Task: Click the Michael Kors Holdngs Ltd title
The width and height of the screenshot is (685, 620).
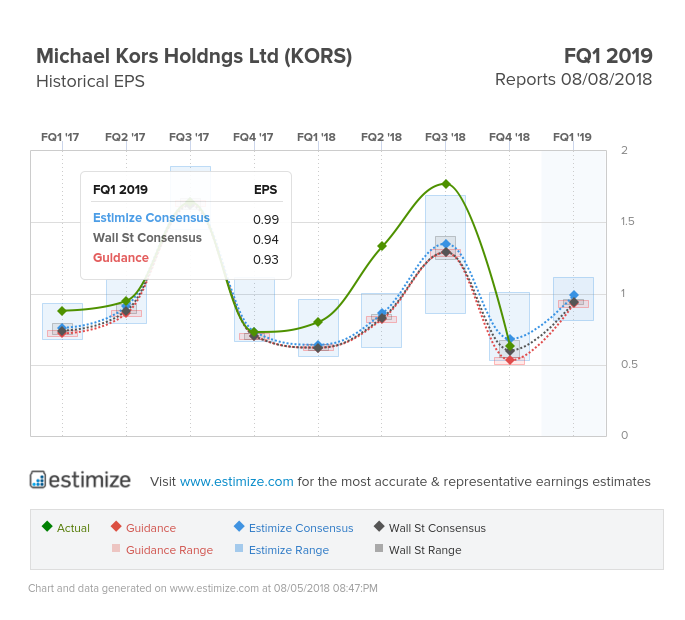Action: tap(194, 56)
